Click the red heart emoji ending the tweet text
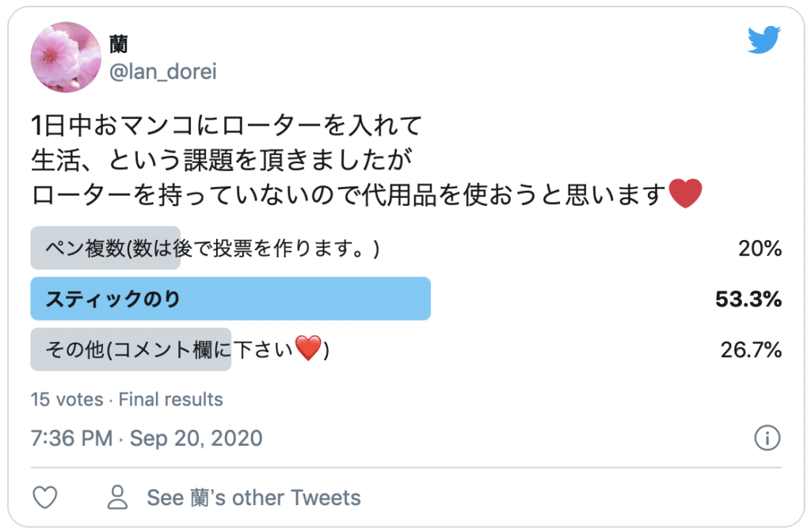This screenshot has height=532, width=811. pyautogui.click(x=685, y=195)
